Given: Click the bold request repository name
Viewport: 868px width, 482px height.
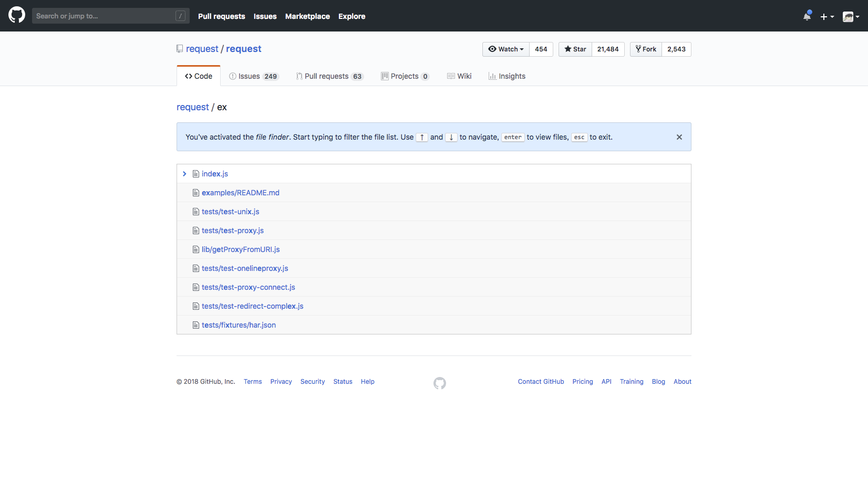Looking at the screenshot, I should click(244, 49).
